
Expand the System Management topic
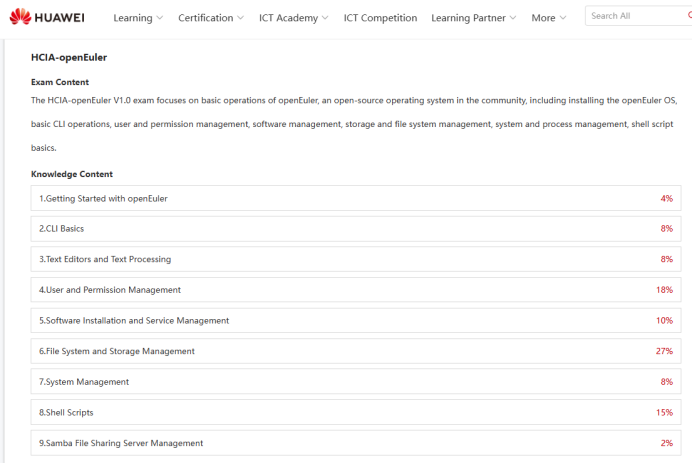click(x=355, y=382)
